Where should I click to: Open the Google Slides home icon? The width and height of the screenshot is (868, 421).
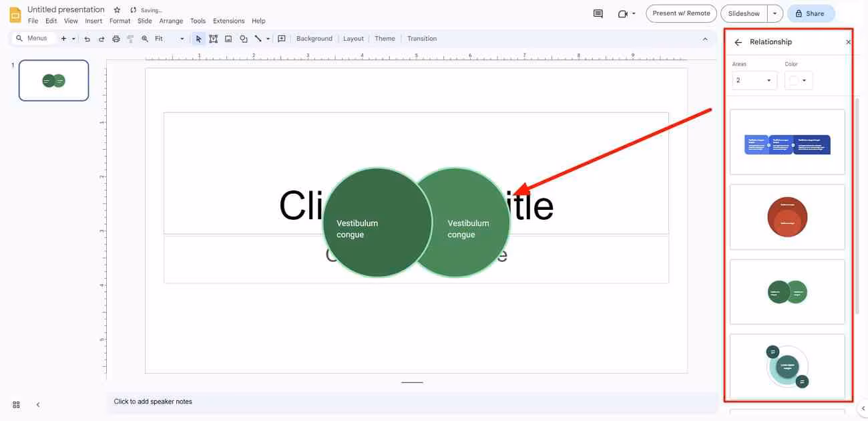point(15,15)
